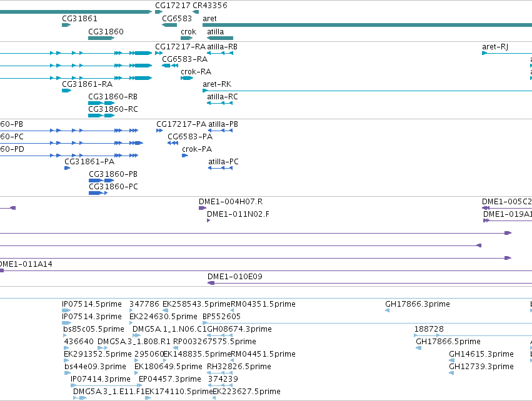Select EST DMG5A.1_1.N06.C1
The width and height of the screenshot is (532, 401).
pyautogui.click(x=136, y=335)
